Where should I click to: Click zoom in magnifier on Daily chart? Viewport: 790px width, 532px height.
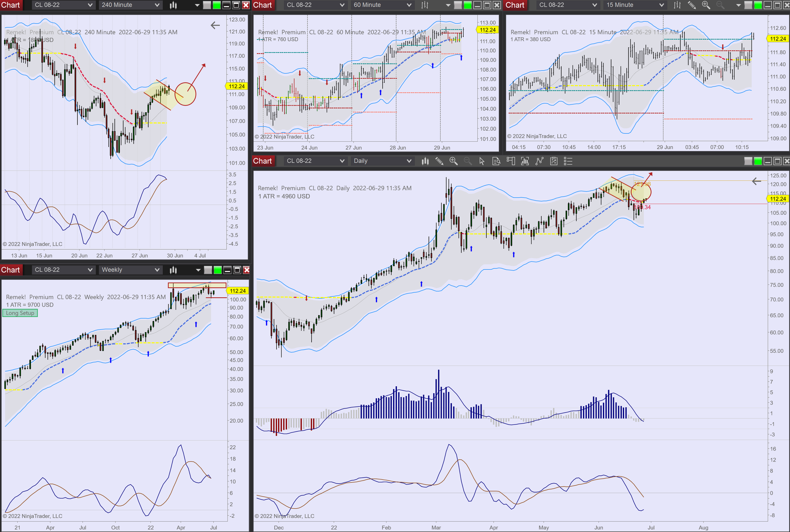pos(453,161)
